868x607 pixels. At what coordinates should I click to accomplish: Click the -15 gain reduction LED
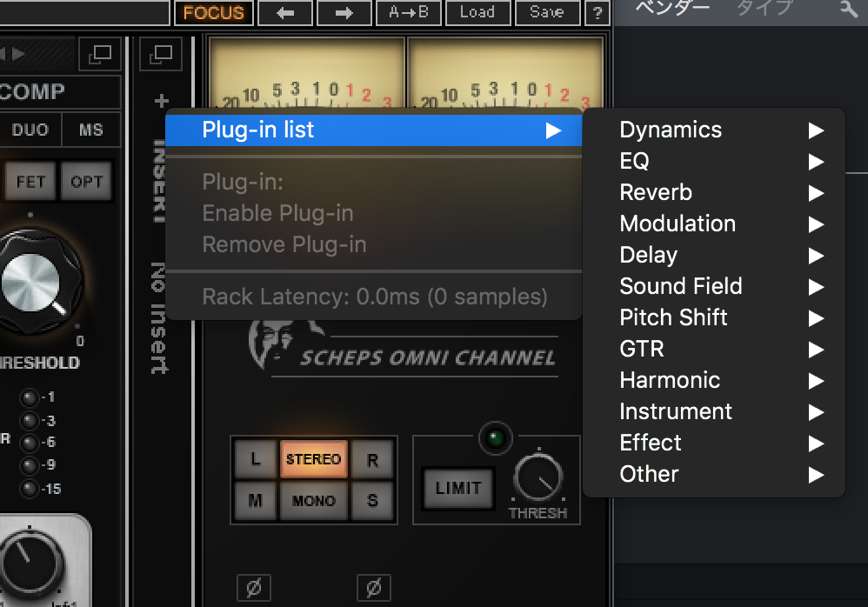click(29, 489)
